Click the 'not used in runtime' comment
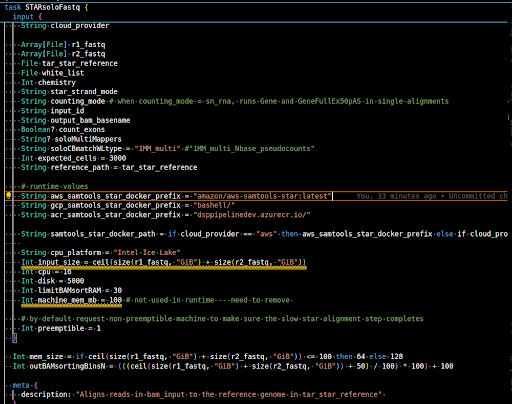This screenshot has height=404, width=512. pyautogui.click(x=209, y=300)
